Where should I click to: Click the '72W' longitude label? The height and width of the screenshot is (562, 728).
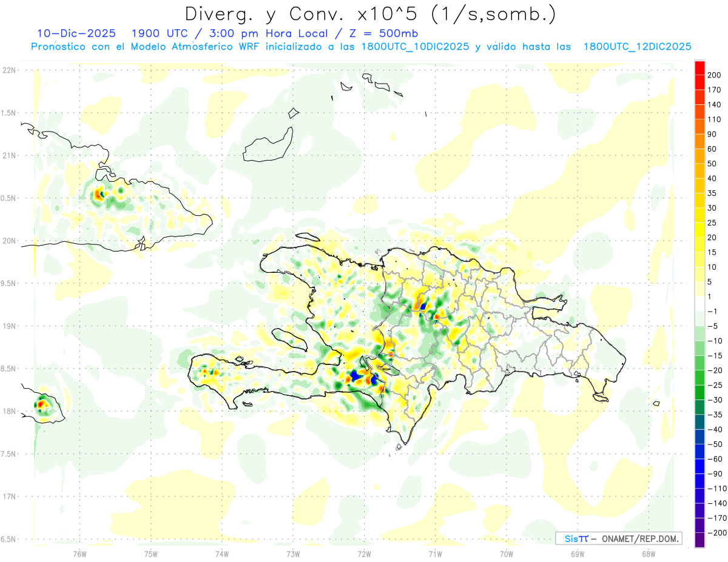(x=364, y=554)
